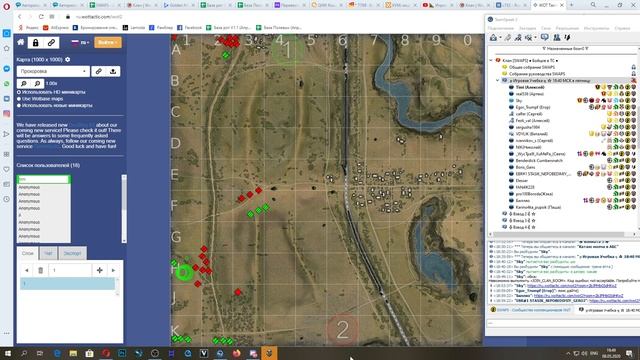Upload custom map image icon

click(x=113, y=71)
